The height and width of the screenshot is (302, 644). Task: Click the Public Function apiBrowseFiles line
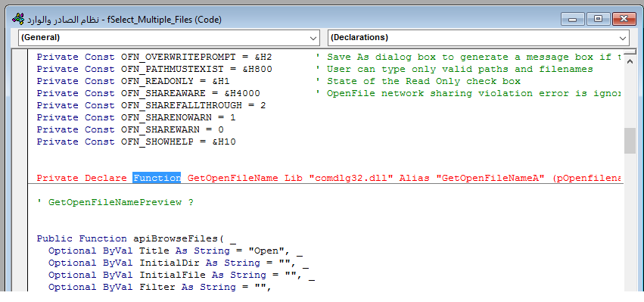click(x=136, y=238)
